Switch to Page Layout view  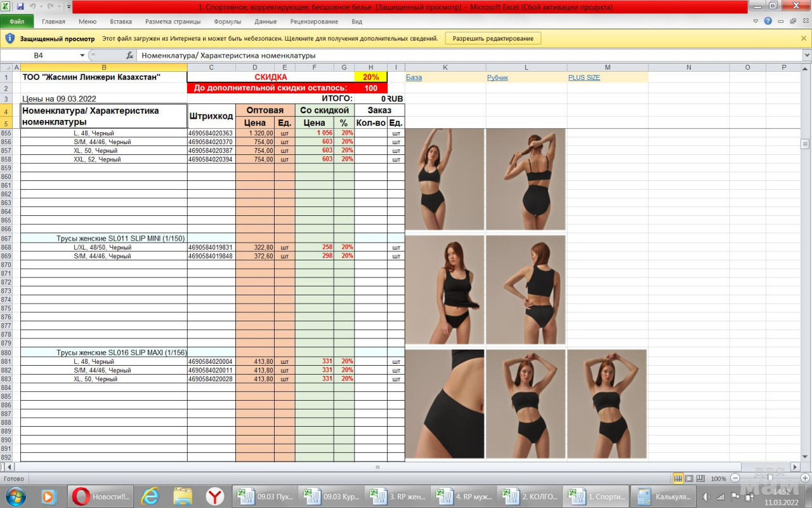pyautogui.click(x=689, y=478)
